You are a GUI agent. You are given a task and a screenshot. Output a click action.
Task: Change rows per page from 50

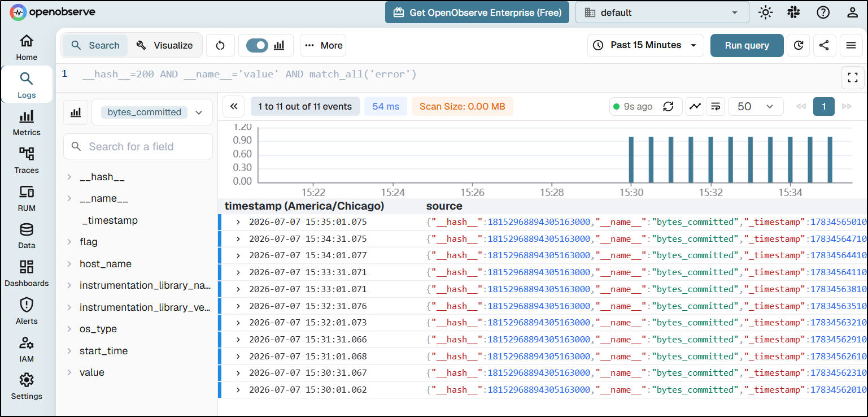tap(756, 106)
